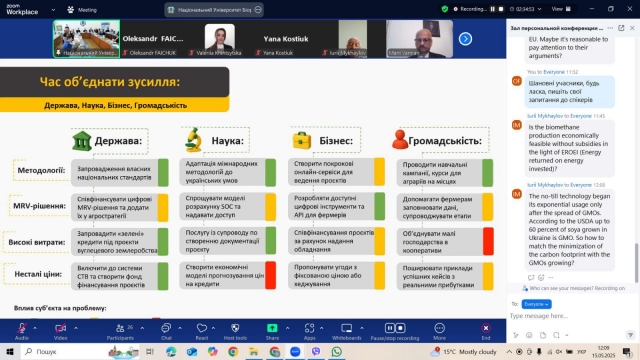Viewport: 640px width, 360px height.
Task: Click the green Share screen icon
Action: click(272, 328)
